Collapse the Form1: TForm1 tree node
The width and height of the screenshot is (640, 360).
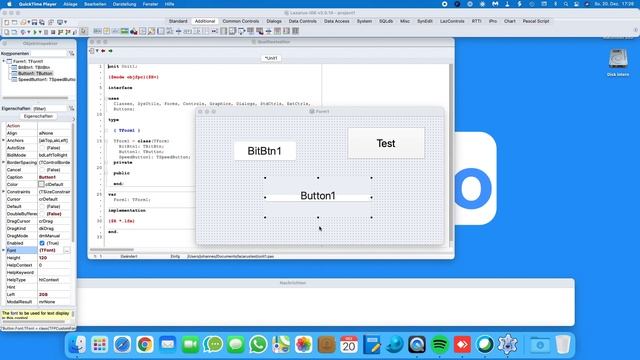[x=4, y=61]
